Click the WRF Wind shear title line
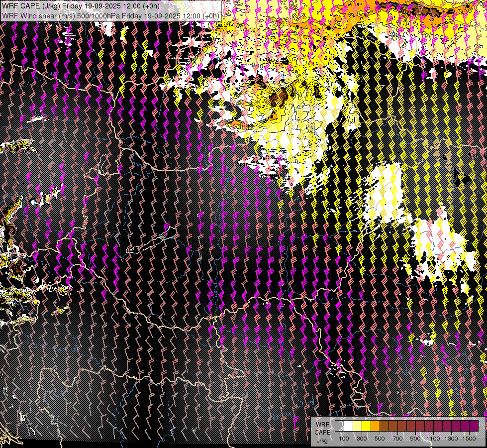 click(x=110, y=15)
